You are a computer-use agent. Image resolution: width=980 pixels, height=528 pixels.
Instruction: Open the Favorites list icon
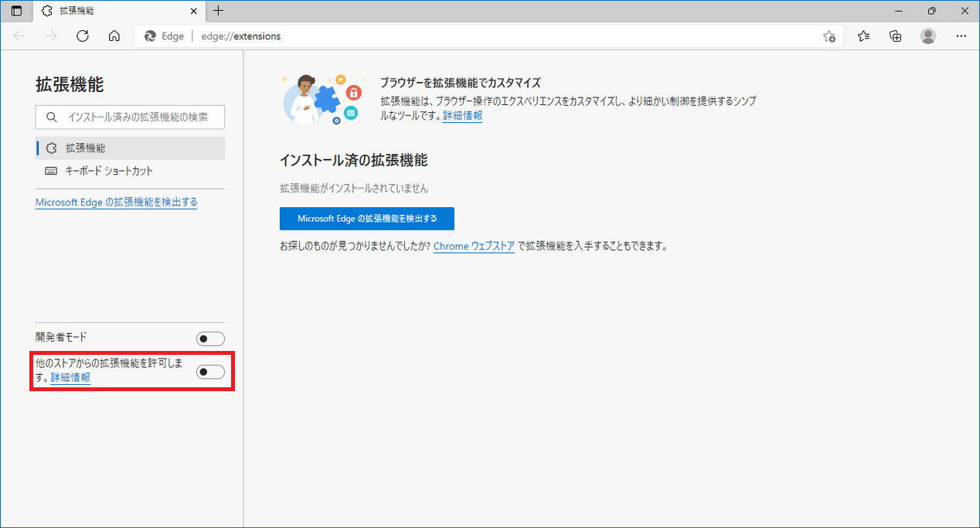click(x=863, y=36)
